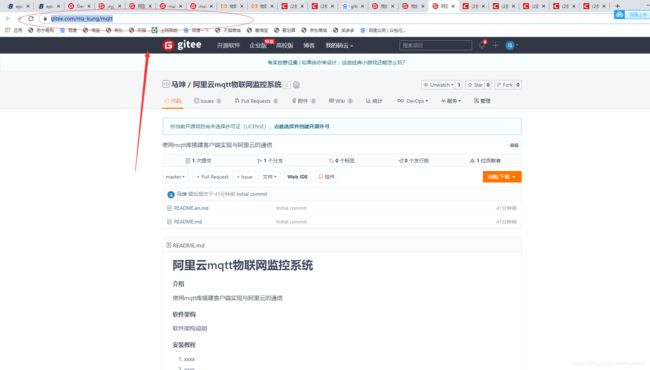Click the 马坤 owner name in the repository title
This screenshot has height=370, width=650.
point(179,85)
